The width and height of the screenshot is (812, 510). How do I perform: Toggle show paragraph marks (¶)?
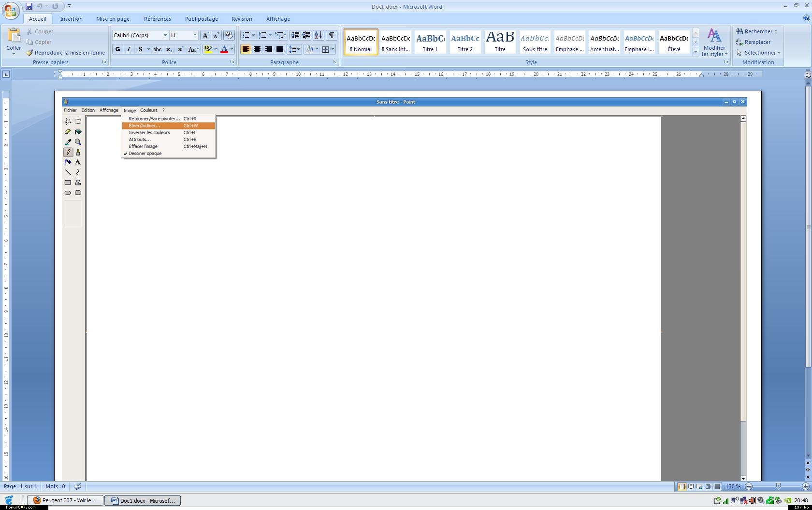pyautogui.click(x=332, y=35)
